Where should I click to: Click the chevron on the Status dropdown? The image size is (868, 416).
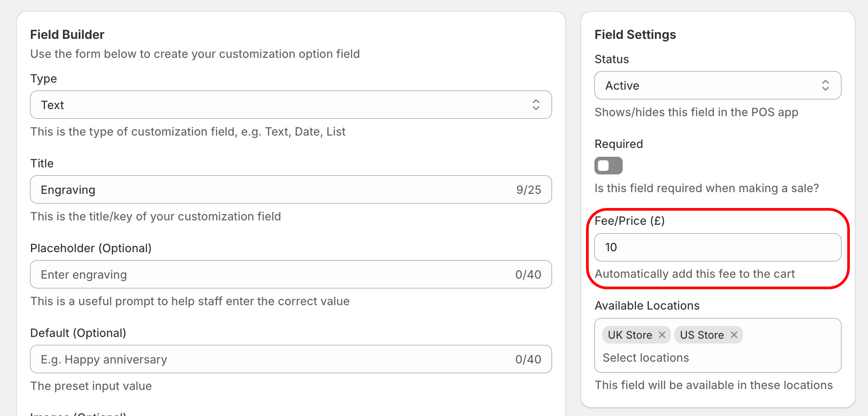tap(826, 85)
